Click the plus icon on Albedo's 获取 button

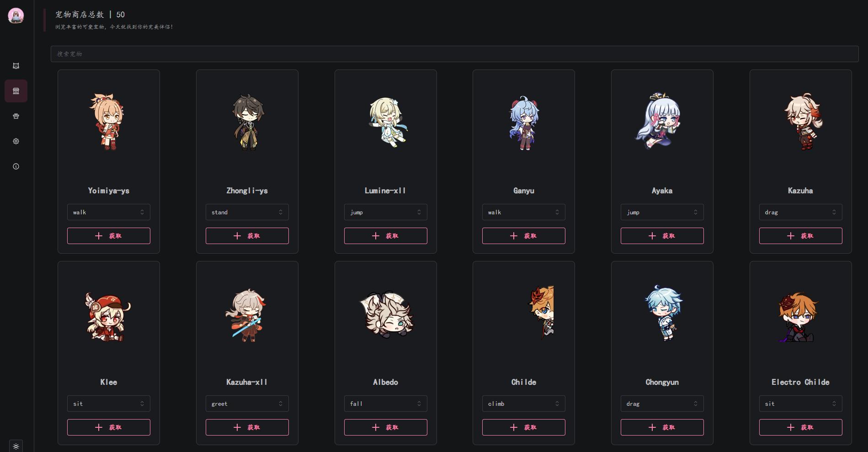coord(376,427)
